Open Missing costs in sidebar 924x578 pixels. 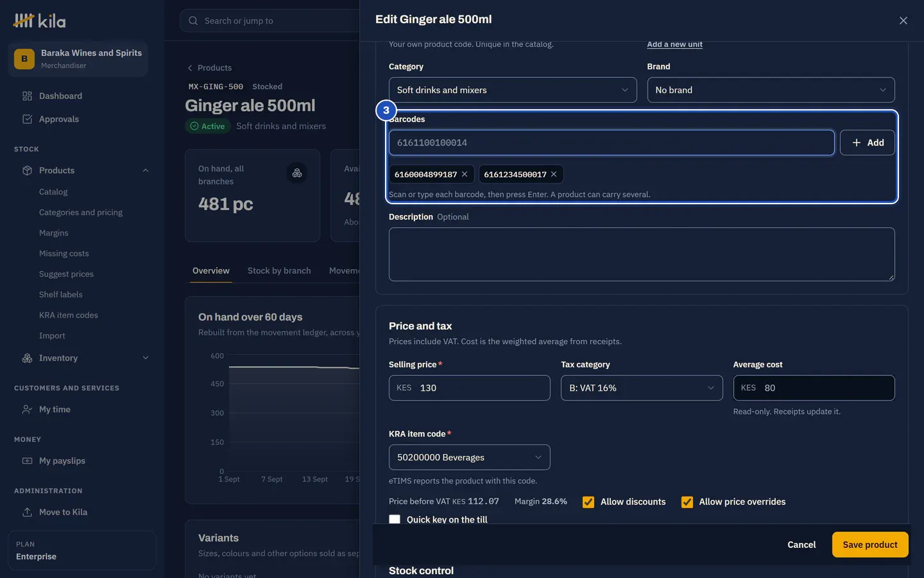click(64, 253)
